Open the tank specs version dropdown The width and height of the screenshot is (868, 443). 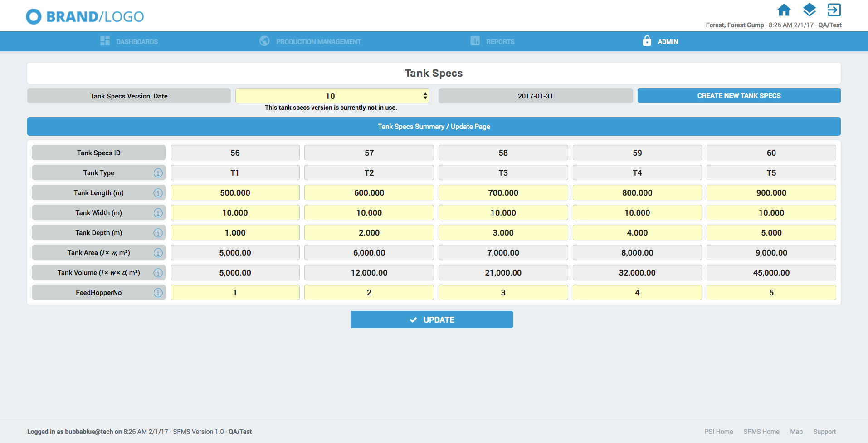click(332, 96)
